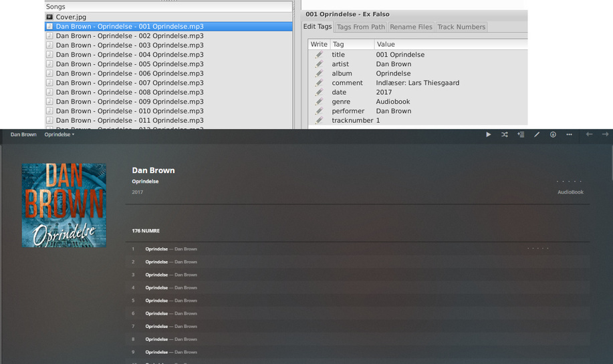This screenshot has width=613, height=364.
Task: Toggle write pencil for artist tag
Action: (x=320, y=64)
